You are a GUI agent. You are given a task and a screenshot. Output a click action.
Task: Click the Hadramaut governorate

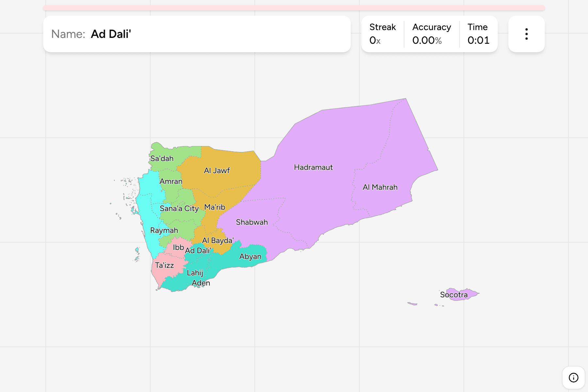(x=313, y=167)
